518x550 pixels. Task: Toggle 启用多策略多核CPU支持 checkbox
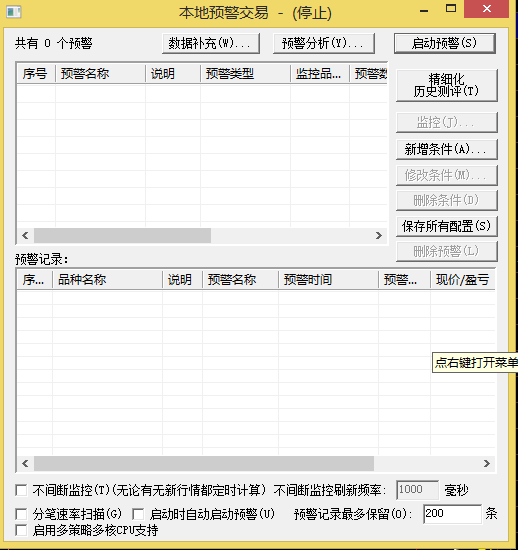[x=21, y=530]
